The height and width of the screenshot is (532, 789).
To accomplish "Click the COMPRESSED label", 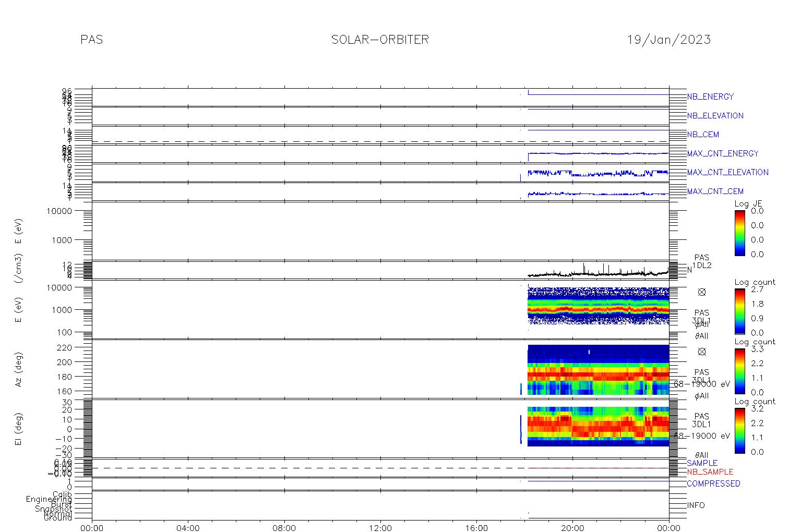I will [x=713, y=483].
